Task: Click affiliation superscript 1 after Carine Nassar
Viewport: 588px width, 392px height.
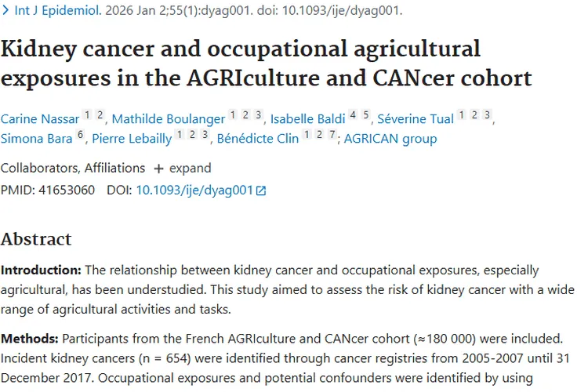Action: click(89, 116)
